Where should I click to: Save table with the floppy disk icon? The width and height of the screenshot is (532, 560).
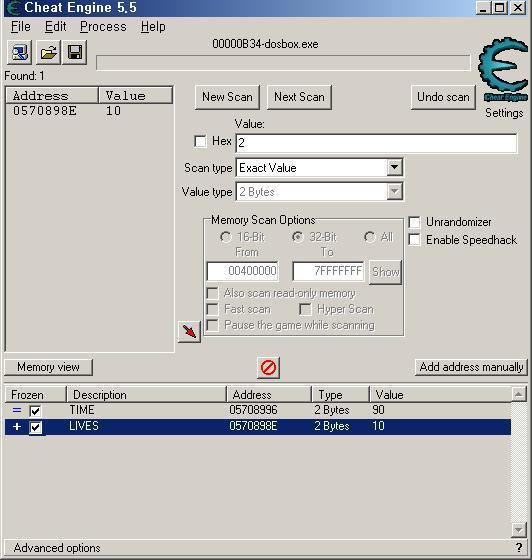tap(75, 52)
